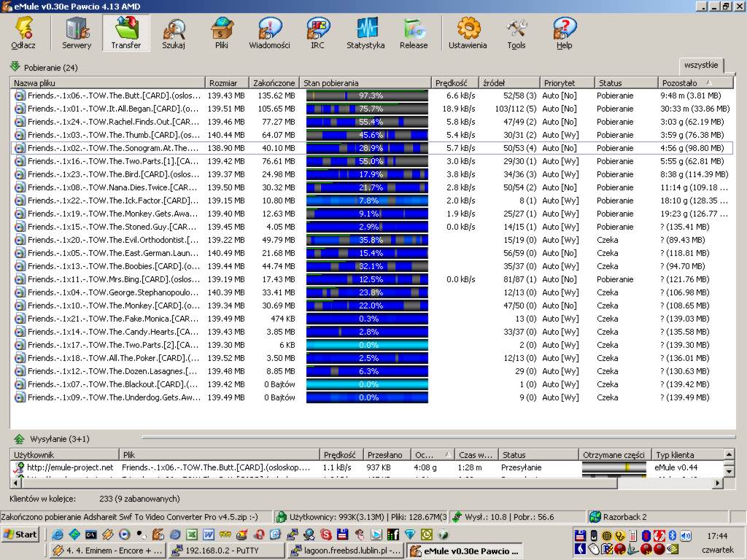The image size is (747, 560).
Task: Sort uploads by Otrzymane części column
Action: point(614,455)
